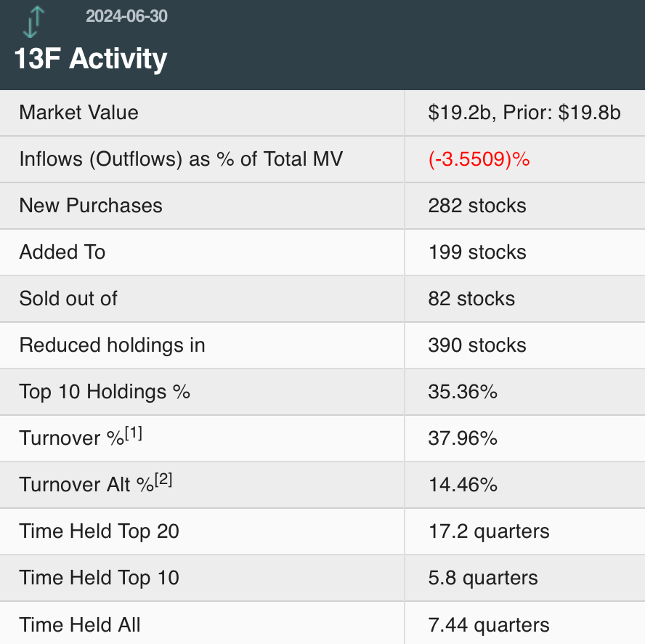Click the 13F Activity heading

[x=91, y=59]
